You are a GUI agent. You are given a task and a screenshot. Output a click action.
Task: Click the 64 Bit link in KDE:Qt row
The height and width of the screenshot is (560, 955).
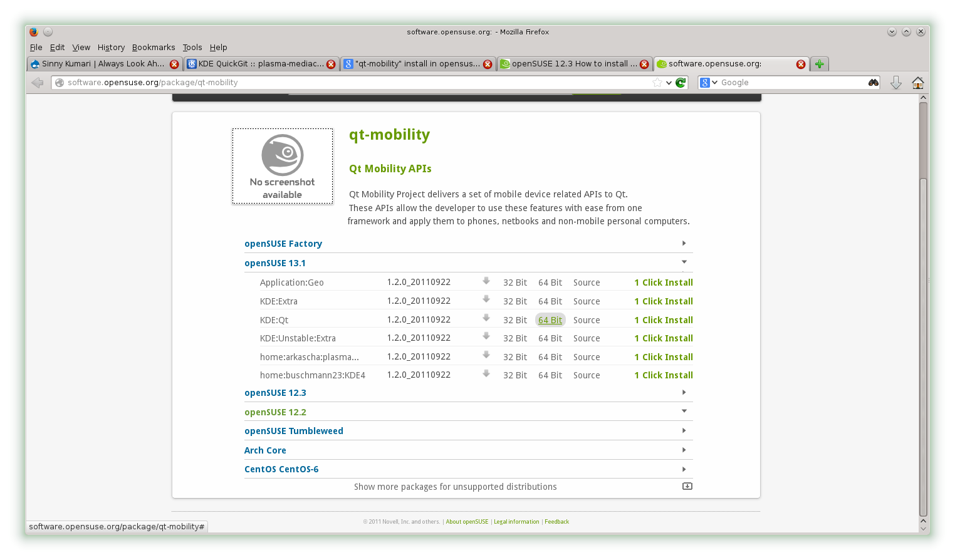pos(550,320)
